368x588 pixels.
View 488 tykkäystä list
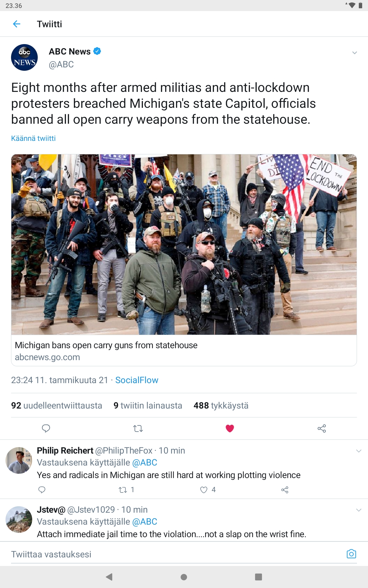point(221,405)
